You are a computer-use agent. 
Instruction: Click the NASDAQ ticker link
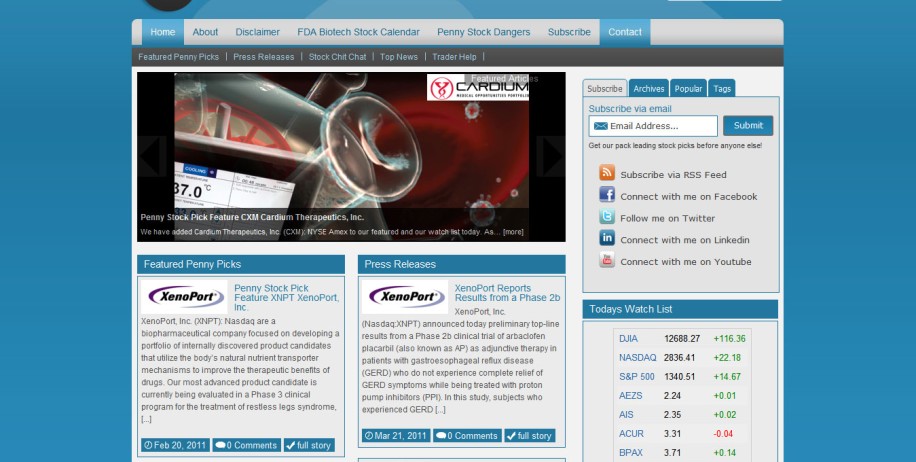tap(638, 357)
